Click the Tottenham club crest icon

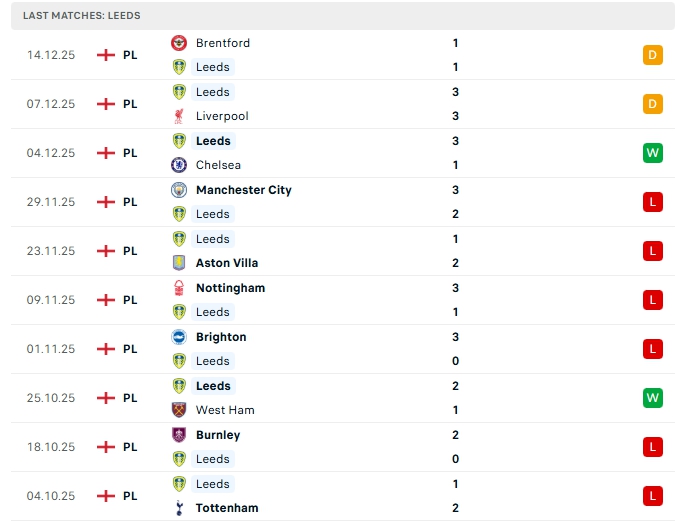pyautogui.click(x=179, y=508)
